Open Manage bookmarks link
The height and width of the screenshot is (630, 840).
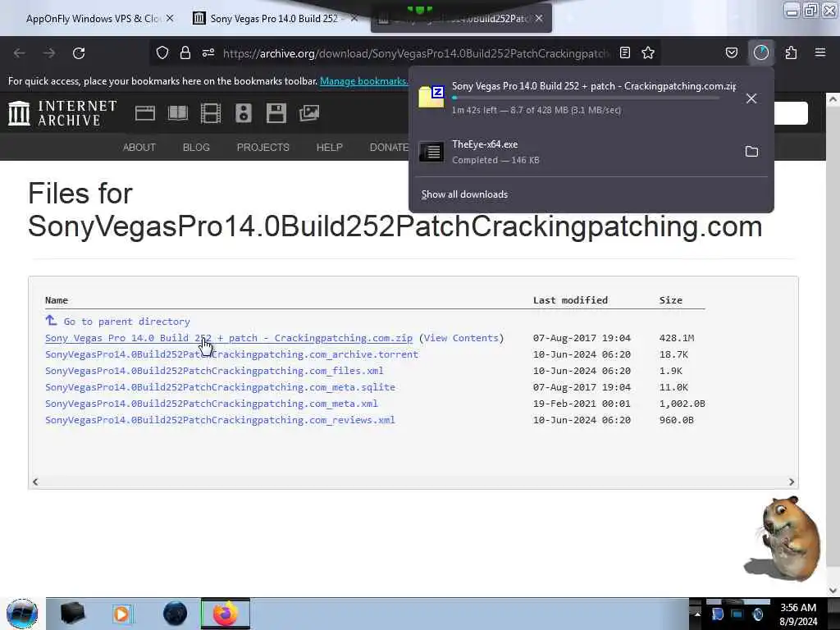pos(363,81)
